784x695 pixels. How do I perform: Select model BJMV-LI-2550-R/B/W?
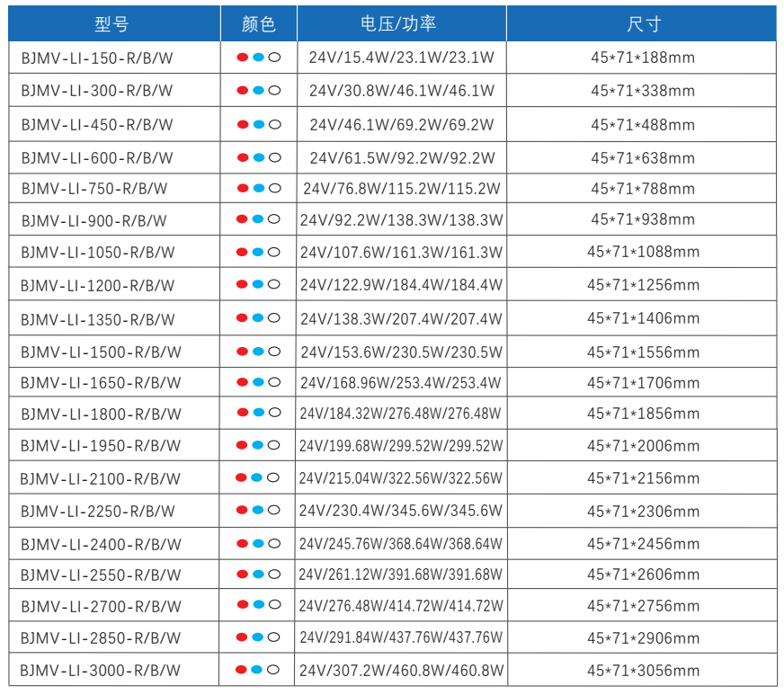(x=101, y=575)
